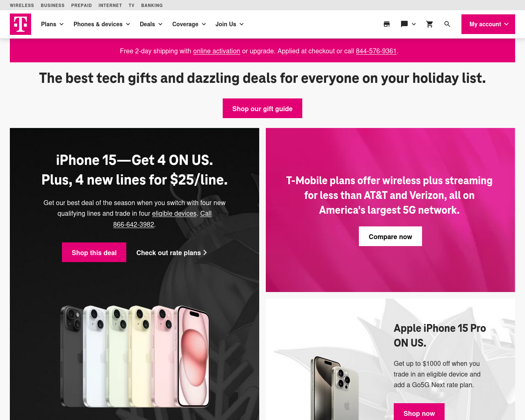Click the Compare now button
This screenshot has height=420, width=525.
390,236
